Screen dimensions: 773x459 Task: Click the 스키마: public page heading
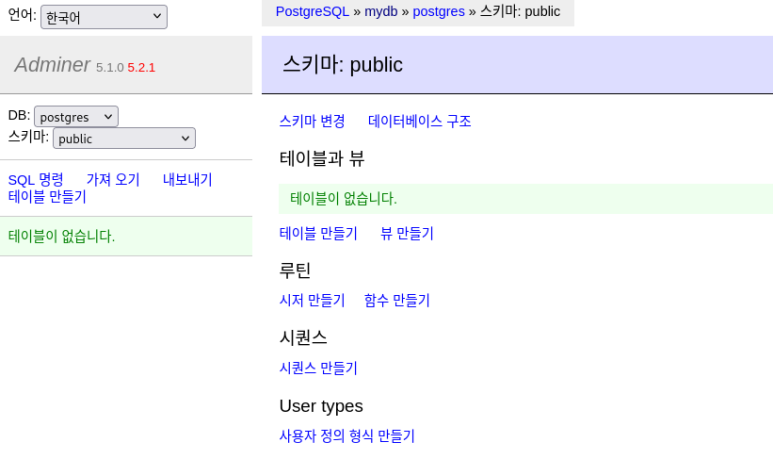[x=343, y=65]
